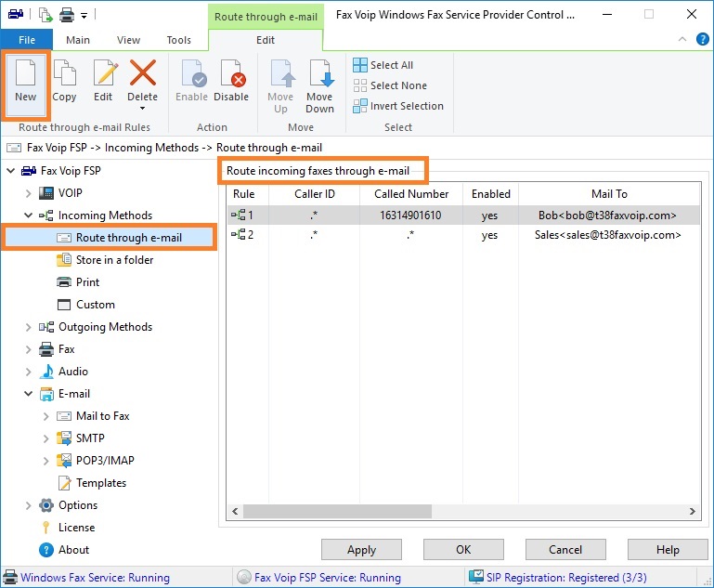
Task: Collapse the ribbon with the chevron
Action: point(682,39)
